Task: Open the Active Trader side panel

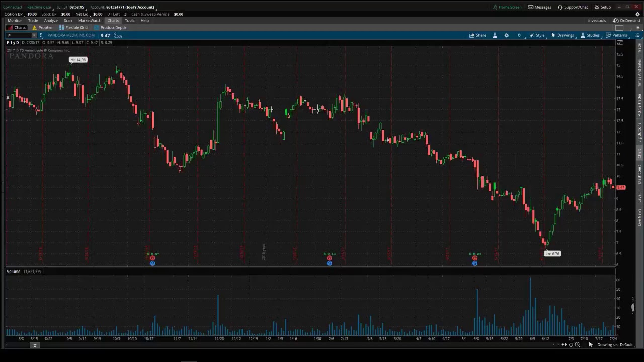Action: [x=639, y=105]
